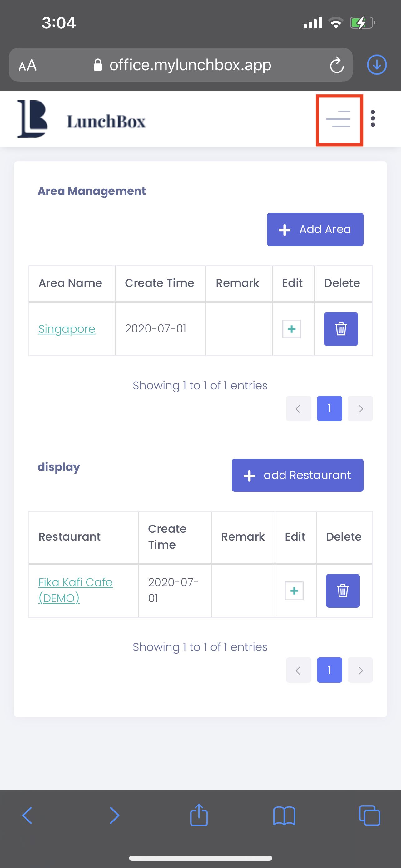Open Safari bookmarks icon
This screenshot has height=868, width=401.
(284, 816)
